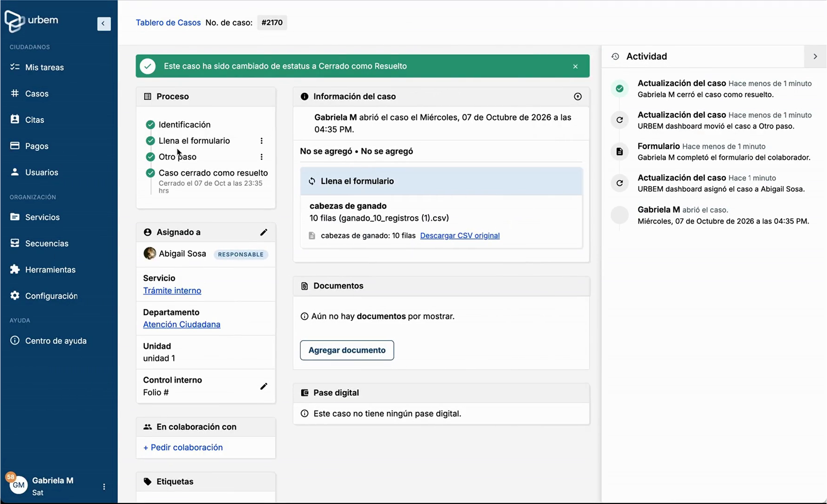Click the Secuencias sidebar icon
The image size is (827, 504).
[15, 243]
